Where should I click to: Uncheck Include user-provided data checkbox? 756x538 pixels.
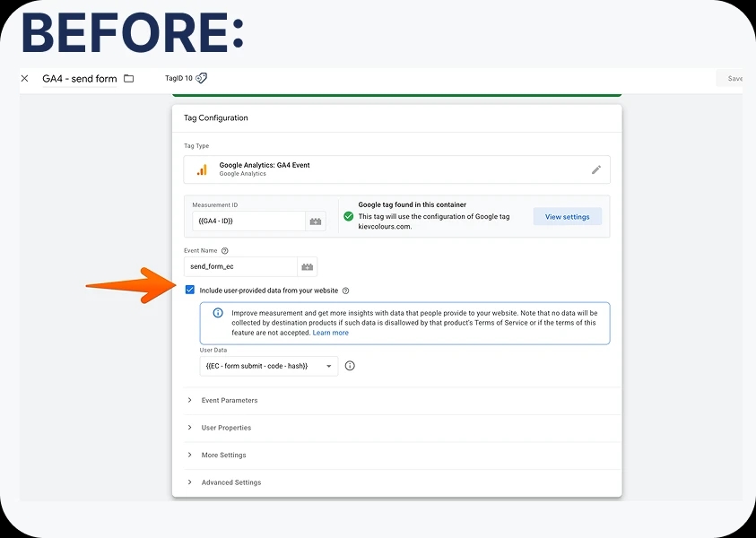click(x=190, y=290)
